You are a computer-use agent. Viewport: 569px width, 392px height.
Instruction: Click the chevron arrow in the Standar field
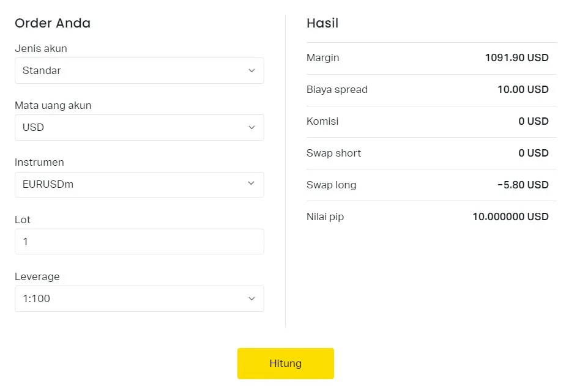coord(251,71)
